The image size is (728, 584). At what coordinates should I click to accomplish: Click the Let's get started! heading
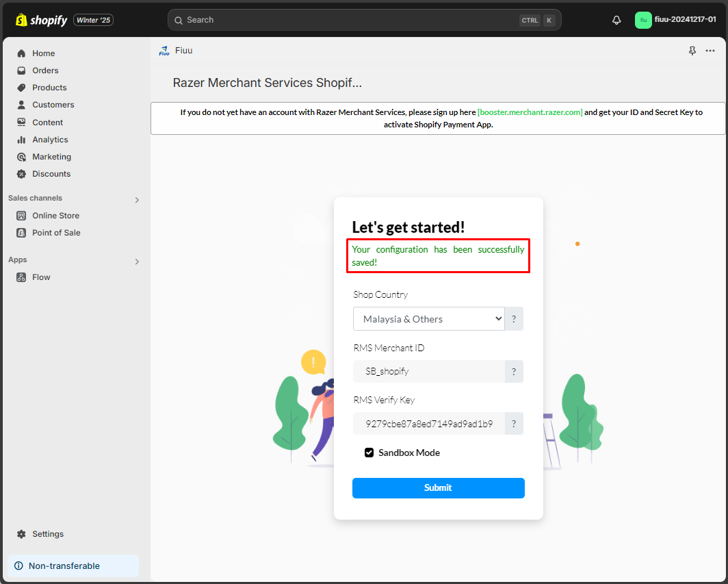pos(408,227)
